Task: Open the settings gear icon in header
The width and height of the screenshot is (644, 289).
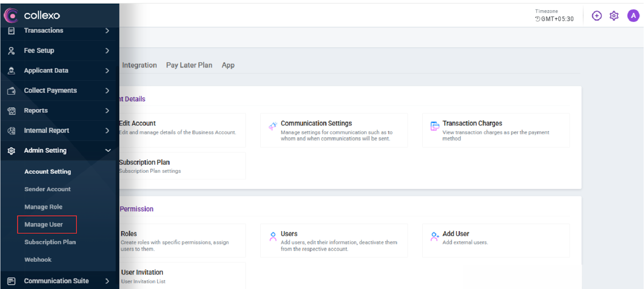Action: pos(614,16)
